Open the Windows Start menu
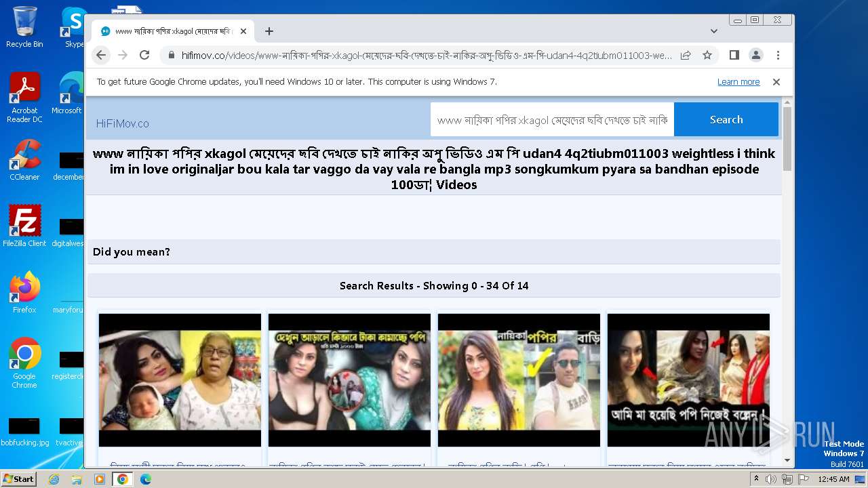Image resolution: width=868 pixels, height=488 pixels. (x=18, y=479)
